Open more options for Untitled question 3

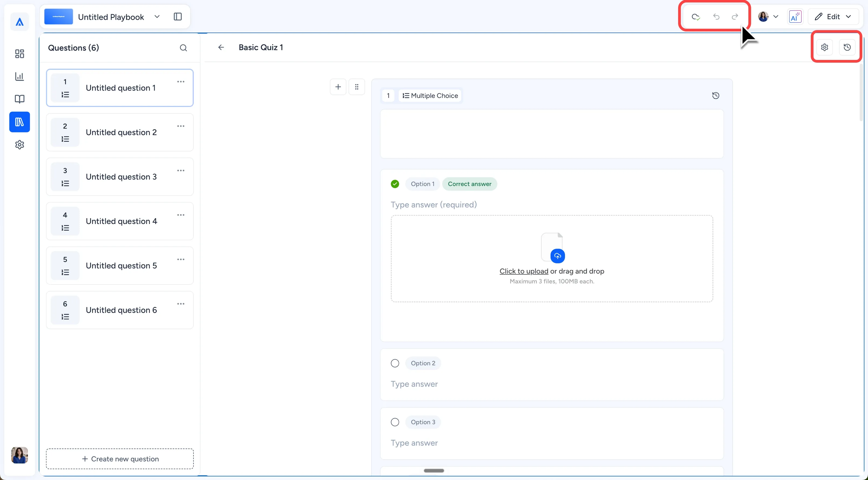(x=181, y=171)
